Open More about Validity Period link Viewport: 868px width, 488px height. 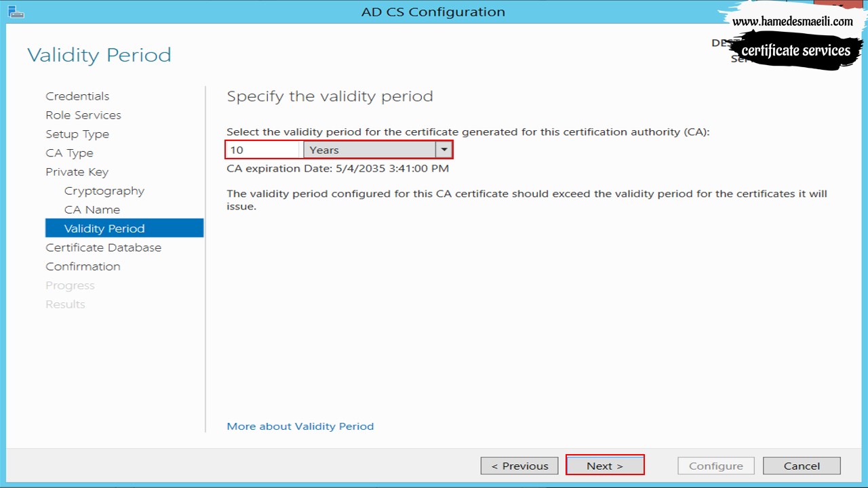click(300, 426)
